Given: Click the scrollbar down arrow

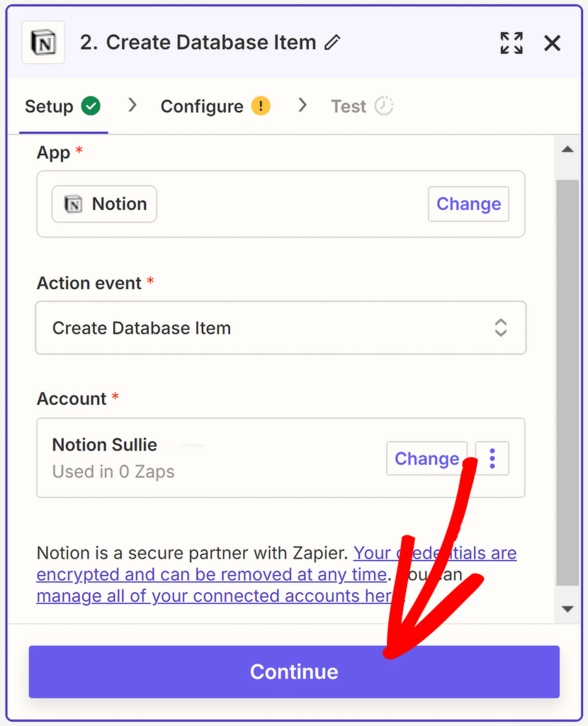Looking at the screenshot, I should pos(567,608).
